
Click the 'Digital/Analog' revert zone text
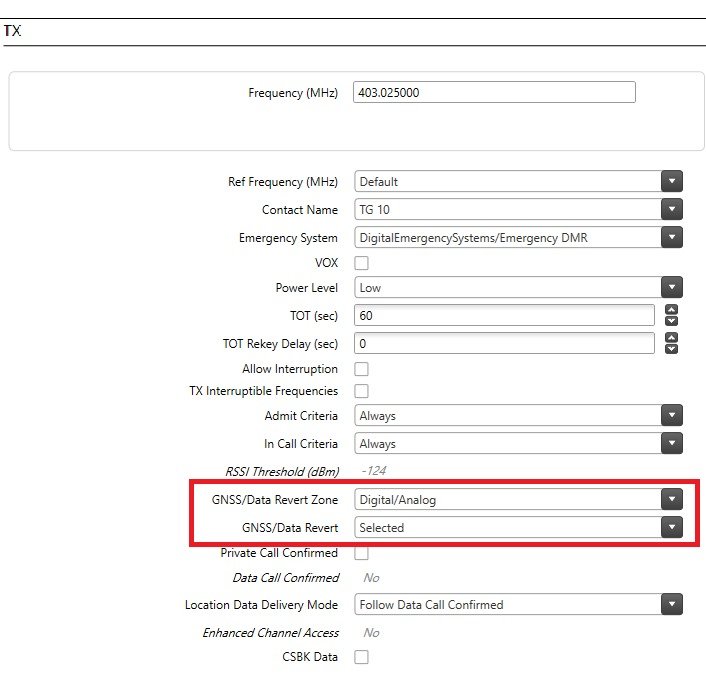pos(398,500)
